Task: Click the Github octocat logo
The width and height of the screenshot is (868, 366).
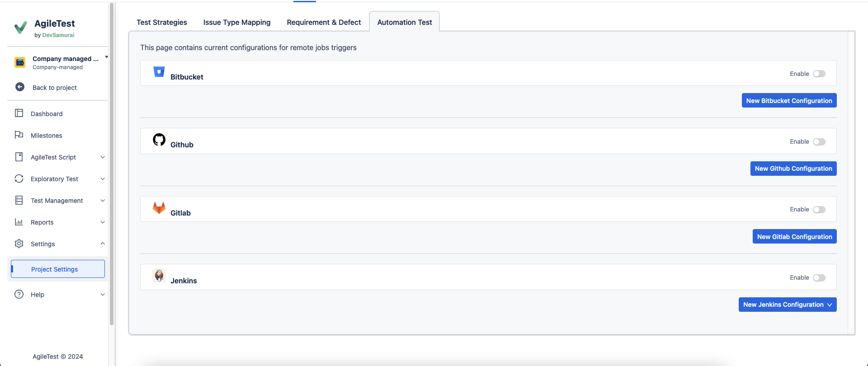Action: click(x=159, y=140)
